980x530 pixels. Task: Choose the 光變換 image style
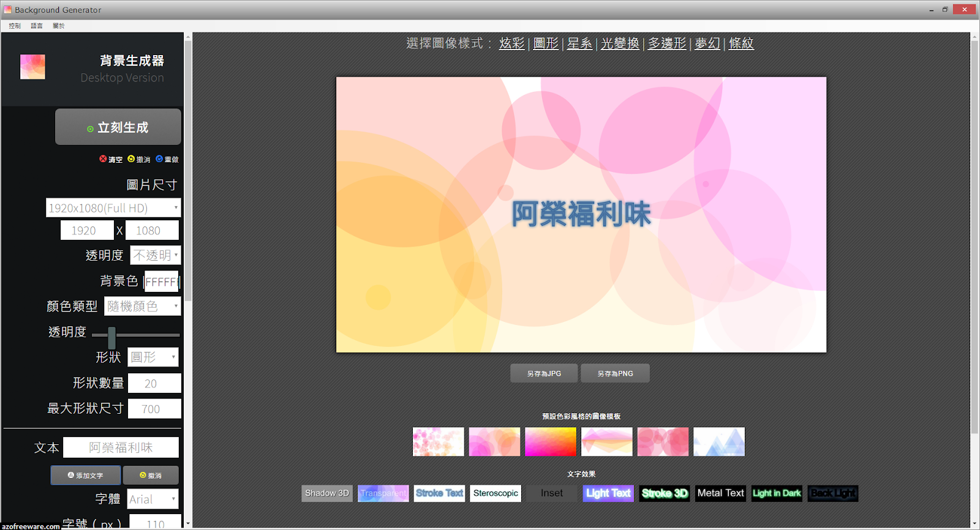620,43
